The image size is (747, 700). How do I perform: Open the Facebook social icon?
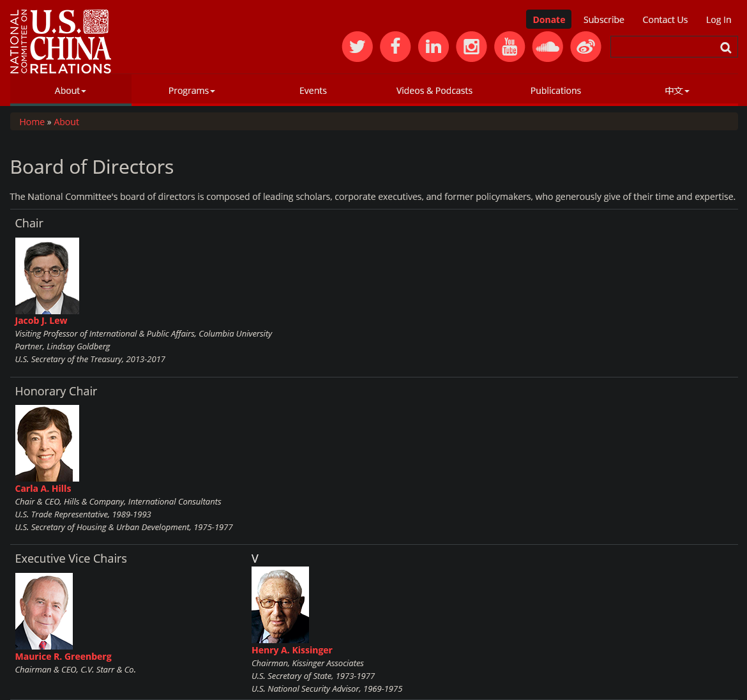tap(395, 47)
